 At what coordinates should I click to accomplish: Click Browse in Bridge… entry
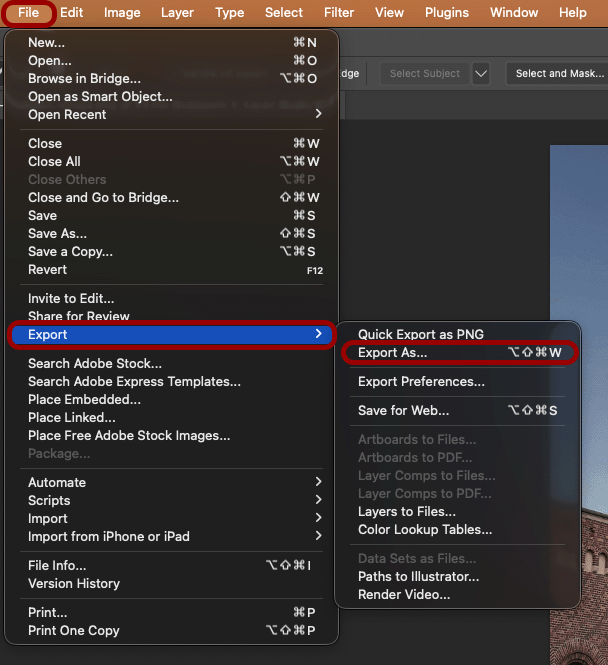(x=84, y=78)
